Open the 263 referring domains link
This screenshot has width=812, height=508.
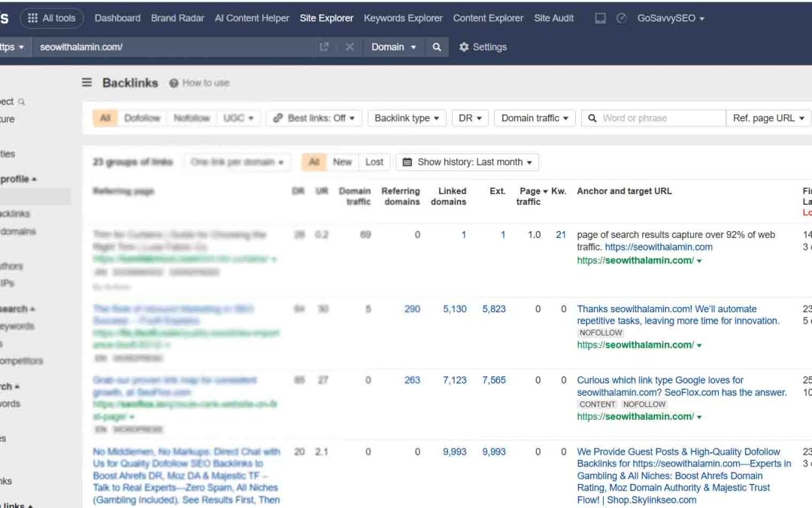tap(412, 380)
